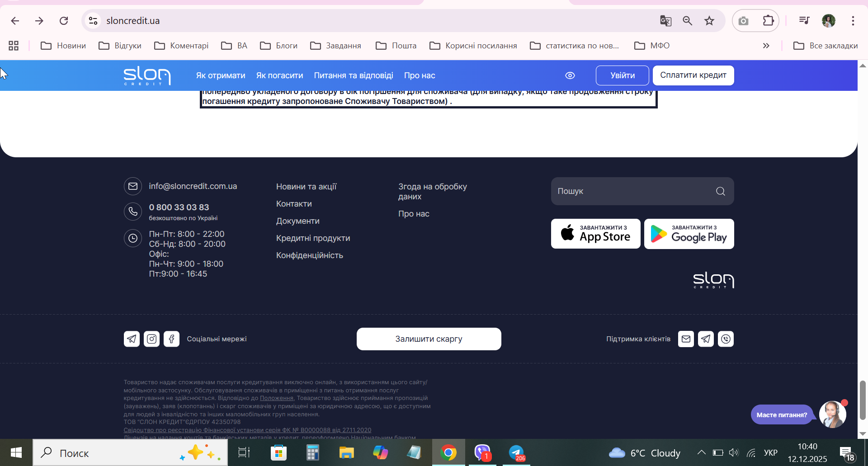Open the Контакти footer link
The image size is (868, 466).
pos(294,204)
